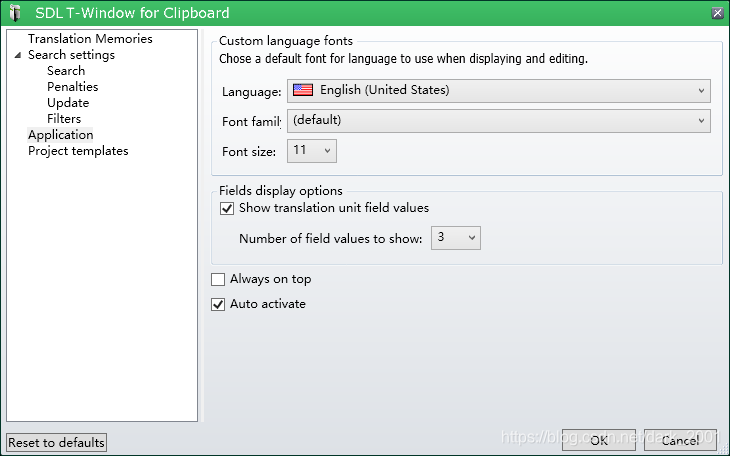Open the Font size dropdown
730x456 pixels.
point(311,151)
